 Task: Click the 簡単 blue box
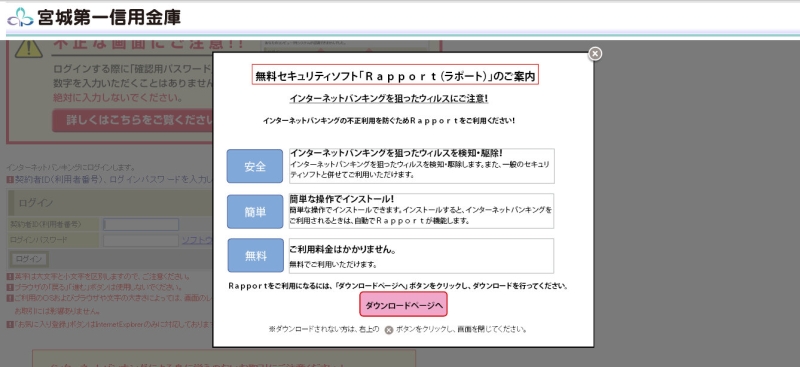[x=255, y=211]
